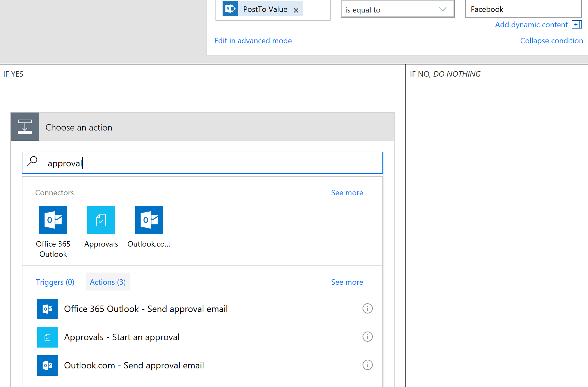Select the Outlook.com connector
The image size is (588, 387).
click(149, 220)
